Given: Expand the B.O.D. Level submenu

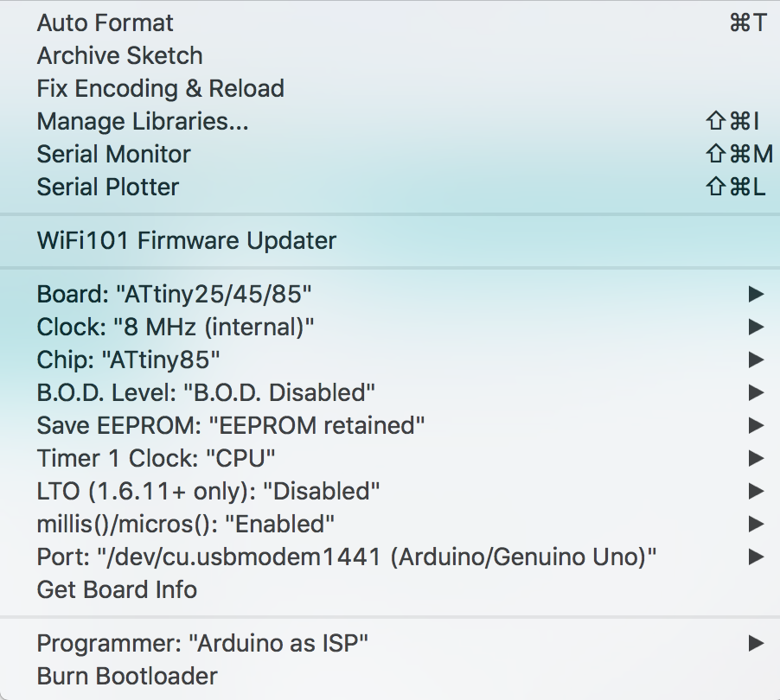Looking at the screenshot, I should tap(206, 393).
